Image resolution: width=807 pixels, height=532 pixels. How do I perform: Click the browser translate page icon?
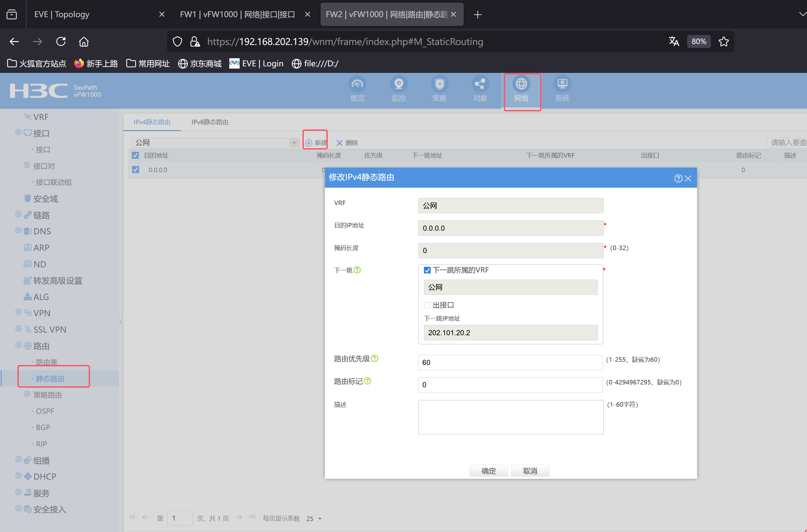click(674, 41)
